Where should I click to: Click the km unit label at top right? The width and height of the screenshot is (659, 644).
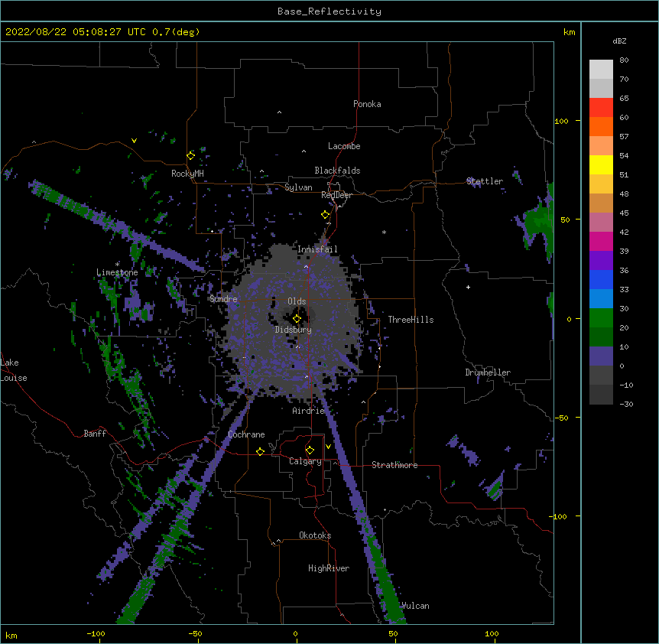(x=570, y=32)
